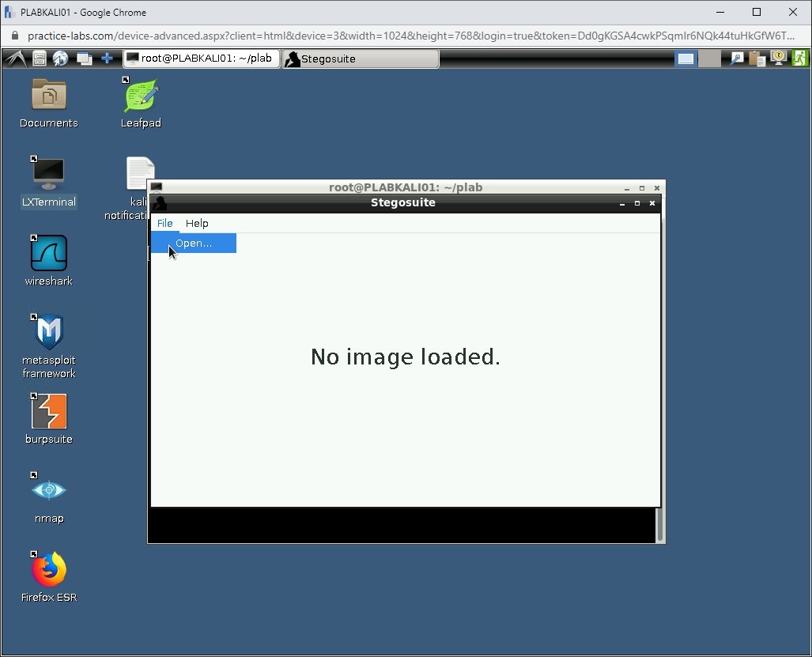812x657 pixels.
Task: Select the Stegosuite taskbar button
Action: tap(361, 59)
